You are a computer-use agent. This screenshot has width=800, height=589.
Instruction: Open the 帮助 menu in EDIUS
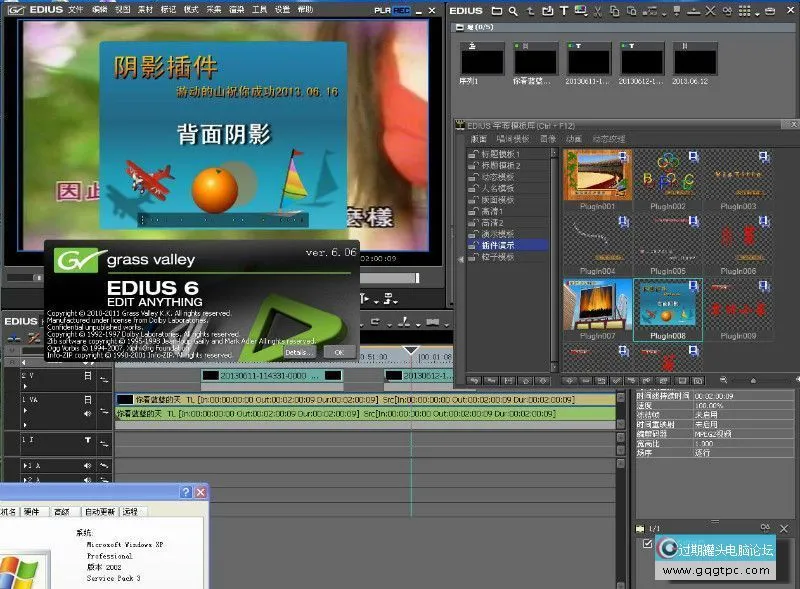coord(306,9)
